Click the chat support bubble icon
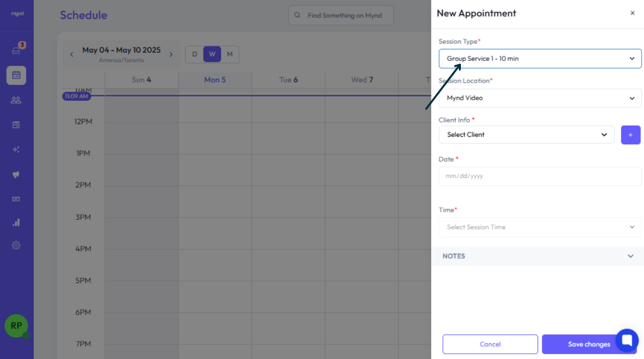The height and width of the screenshot is (359, 644). 627,340
